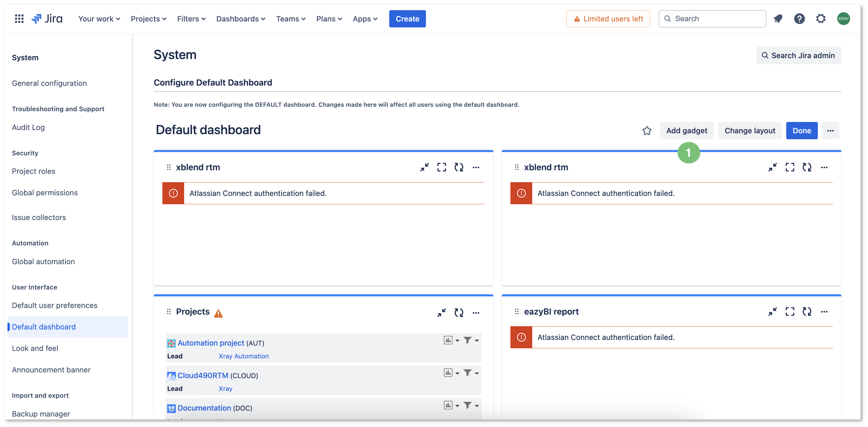Open more options of Projects gadget
The image size is (868, 427).
pyautogui.click(x=476, y=312)
